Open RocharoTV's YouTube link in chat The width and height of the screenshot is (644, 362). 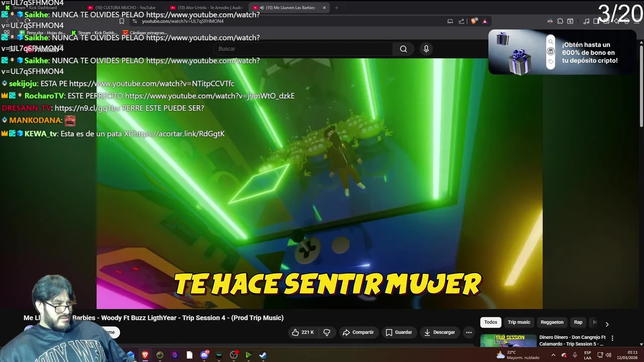[x=210, y=96]
